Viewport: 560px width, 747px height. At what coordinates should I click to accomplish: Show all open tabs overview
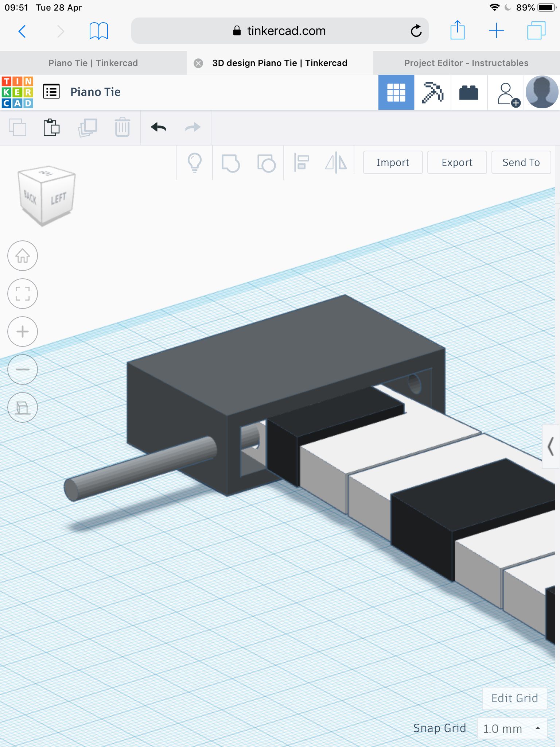tap(536, 31)
